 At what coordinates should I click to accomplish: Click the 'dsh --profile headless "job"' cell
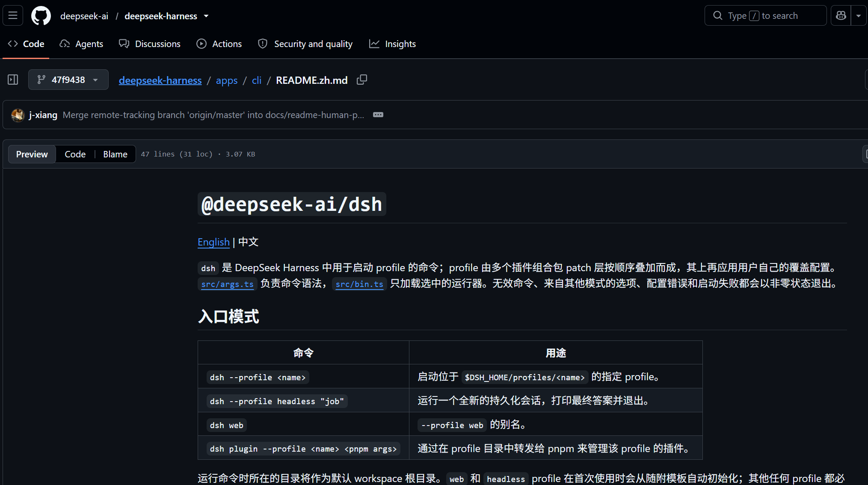click(x=303, y=400)
